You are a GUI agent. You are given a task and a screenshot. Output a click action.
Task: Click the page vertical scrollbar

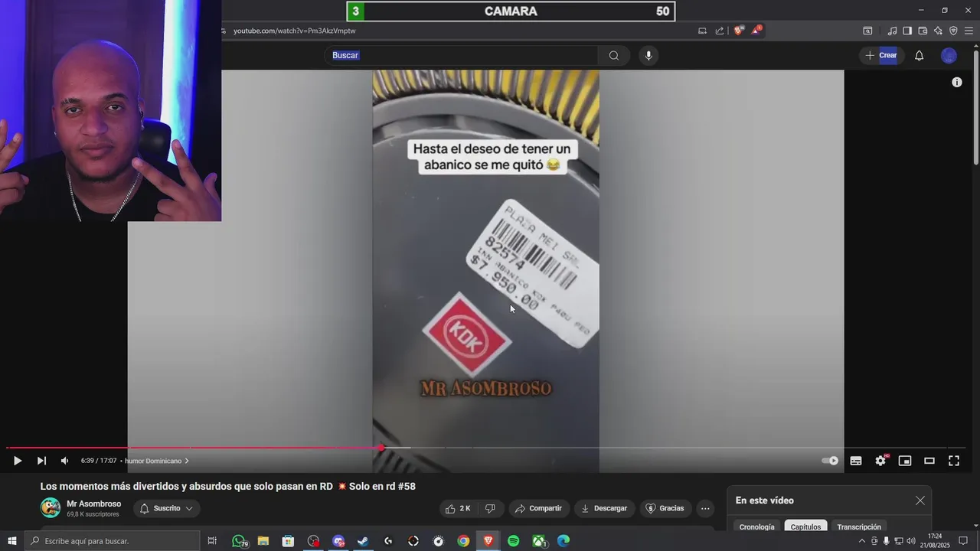tap(975, 107)
